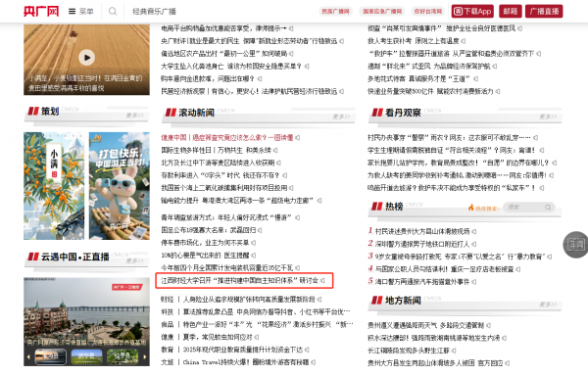Open the 邮箱 button
The width and height of the screenshot is (588, 376).
[x=511, y=11]
